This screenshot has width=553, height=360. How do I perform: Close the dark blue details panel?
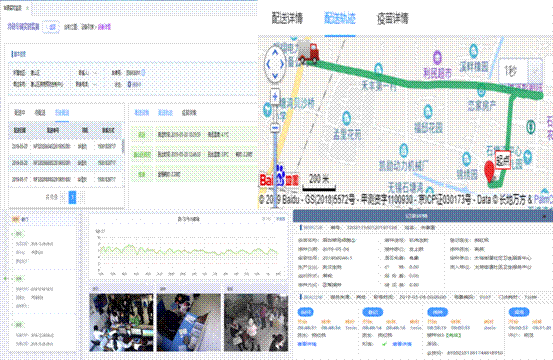coord(545,216)
